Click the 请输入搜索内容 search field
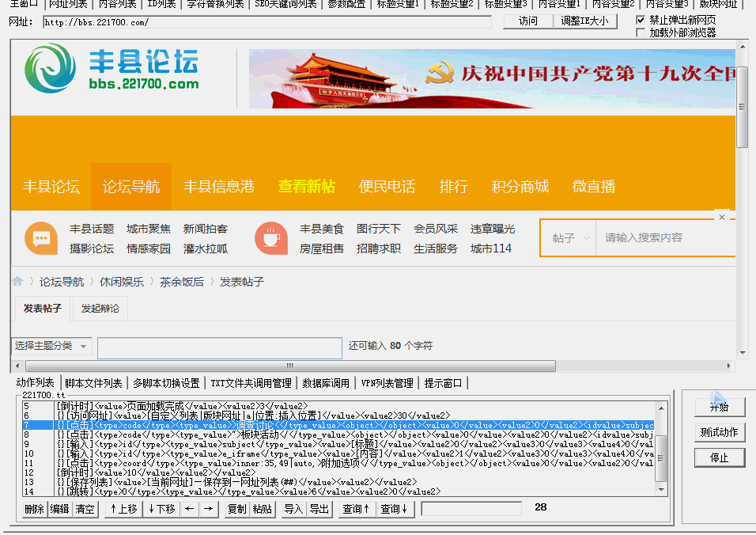Viewport: 756px width, 535px height. pos(666,238)
